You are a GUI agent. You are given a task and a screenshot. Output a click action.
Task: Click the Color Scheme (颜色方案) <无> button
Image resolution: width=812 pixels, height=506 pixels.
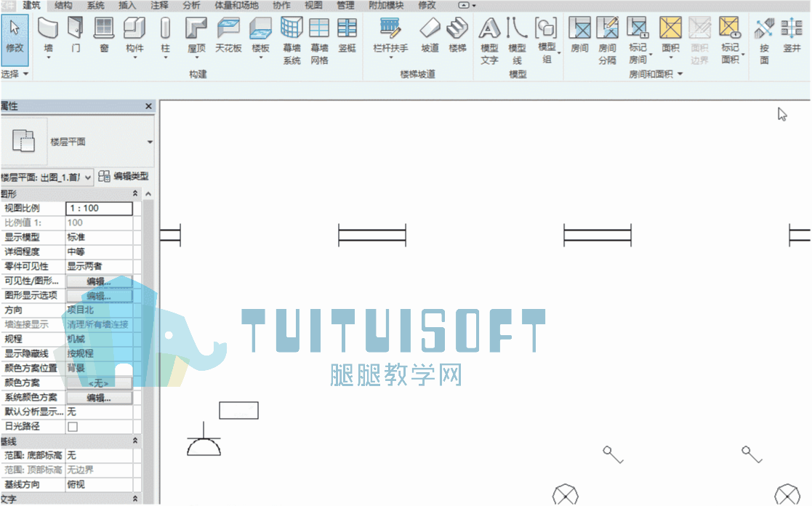pos(100,383)
